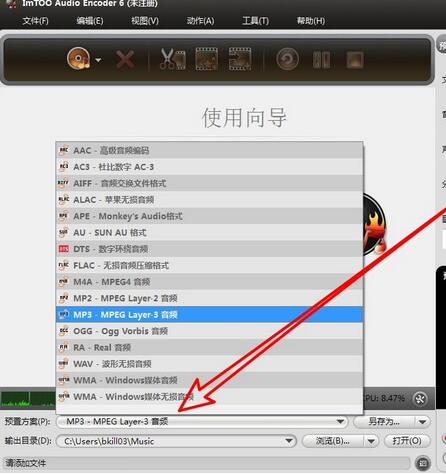
Task: Click the filmstrip merge icon
Action: point(240,59)
